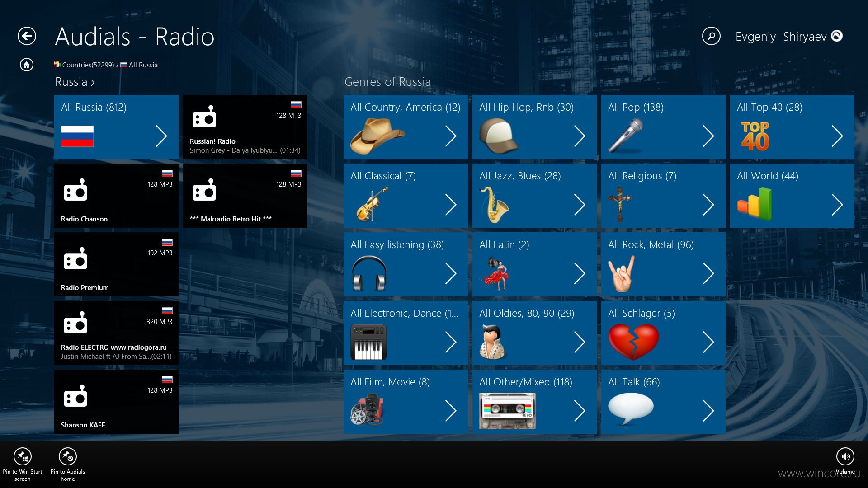868x488 pixels.
Task: Open All Latin (2) label
Action: click(504, 244)
